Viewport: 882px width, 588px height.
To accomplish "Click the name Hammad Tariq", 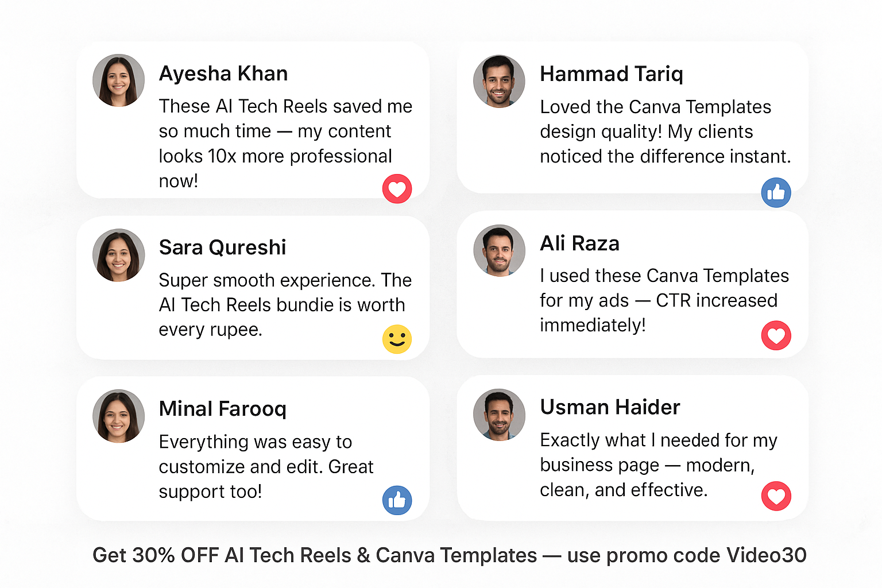I will click(x=611, y=73).
